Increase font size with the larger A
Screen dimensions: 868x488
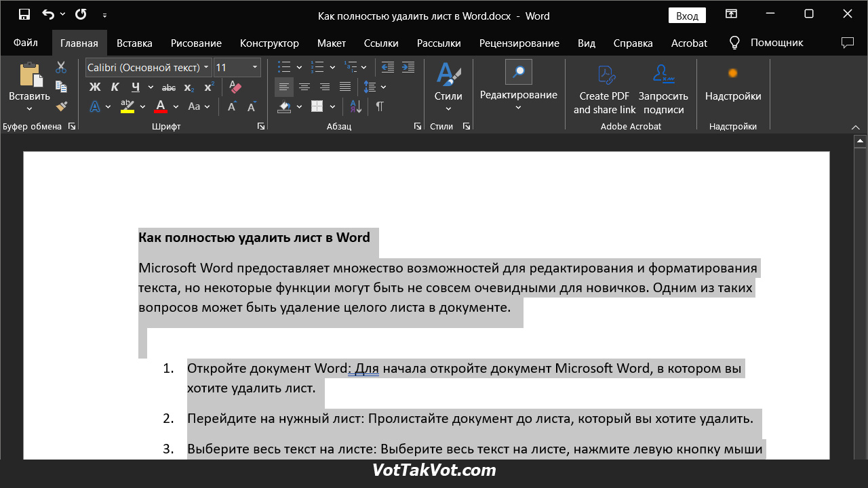pos(232,106)
